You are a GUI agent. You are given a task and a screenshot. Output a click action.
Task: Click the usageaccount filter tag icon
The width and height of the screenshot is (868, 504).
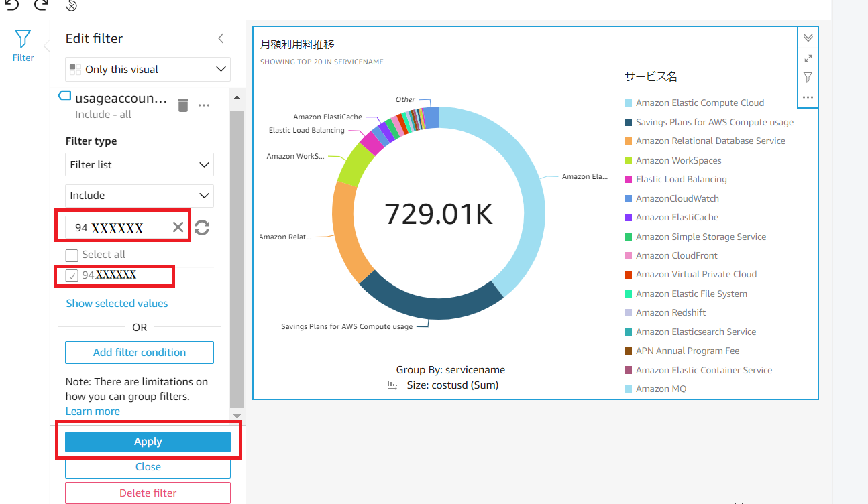pyautogui.click(x=64, y=96)
